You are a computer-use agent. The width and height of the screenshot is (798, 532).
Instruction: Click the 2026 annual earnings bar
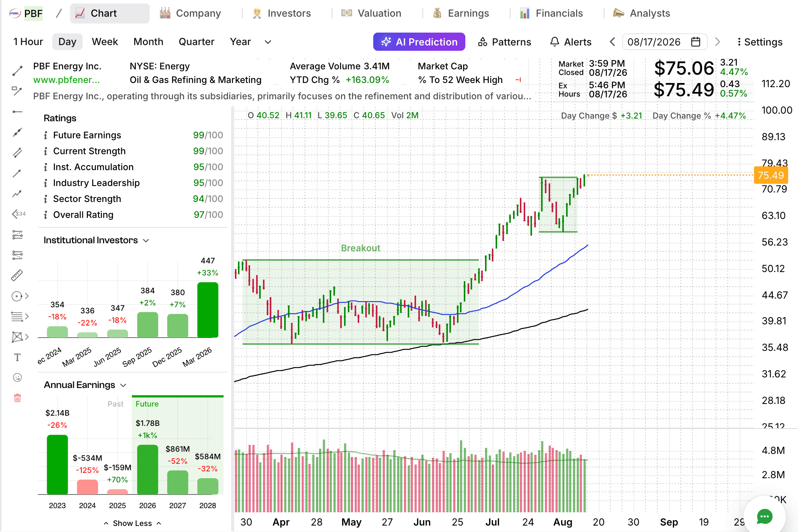[147, 469]
